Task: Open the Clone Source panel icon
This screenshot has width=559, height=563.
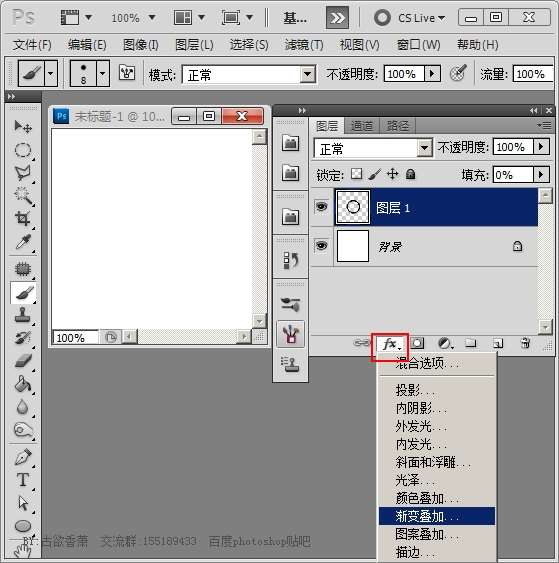Action: tap(290, 364)
